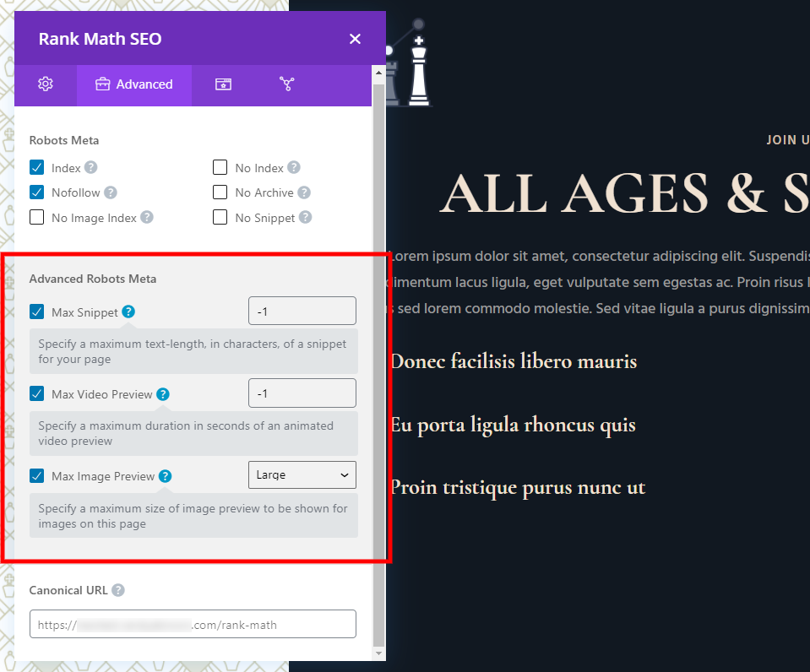This screenshot has height=672, width=810.
Task: Click the scrollbar down arrow of panel
Action: pyautogui.click(x=378, y=653)
